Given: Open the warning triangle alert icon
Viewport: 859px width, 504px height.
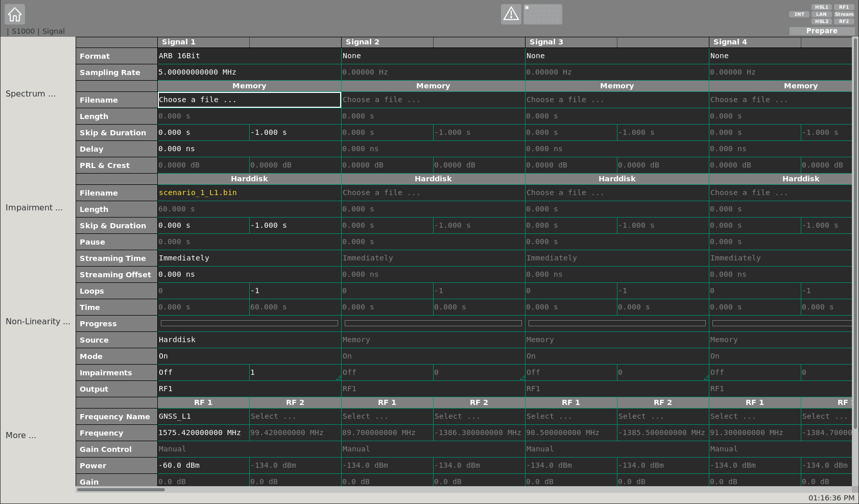Looking at the screenshot, I should coord(511,14).
